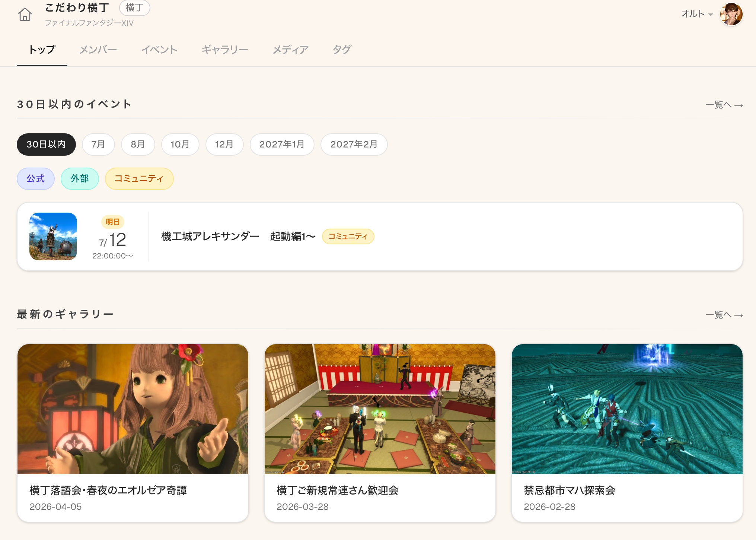Image resolution: width=756 pixels, height=540 pixels.
Task: Open the 横丁ご新規常連さん歓迎会 gallery image
Action: point(380,409)
